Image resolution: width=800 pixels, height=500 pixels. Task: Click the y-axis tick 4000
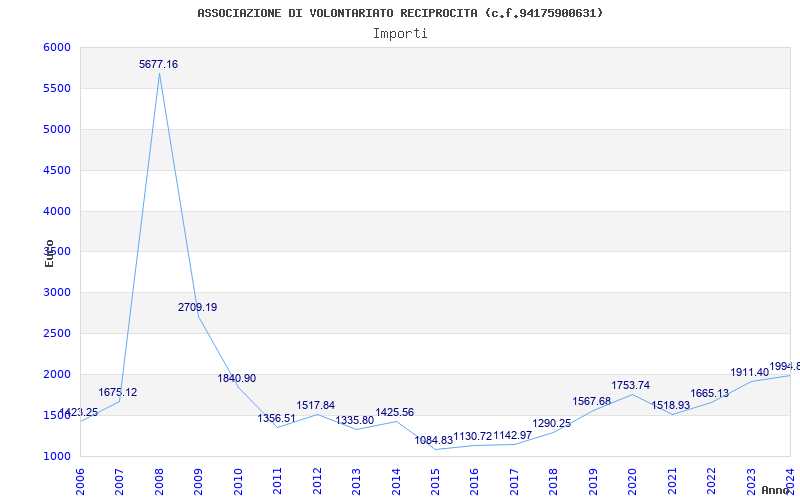tap(57, 211)
